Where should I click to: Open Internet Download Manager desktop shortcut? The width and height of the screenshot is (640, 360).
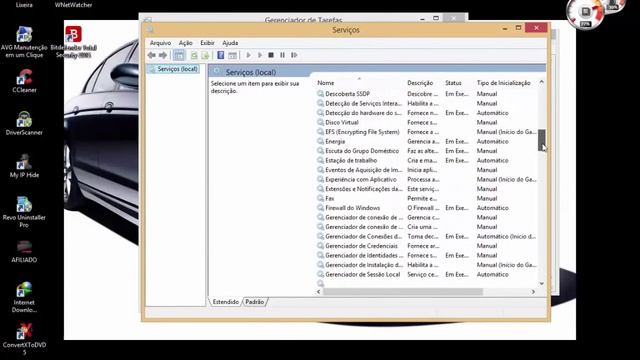[24, 297]
